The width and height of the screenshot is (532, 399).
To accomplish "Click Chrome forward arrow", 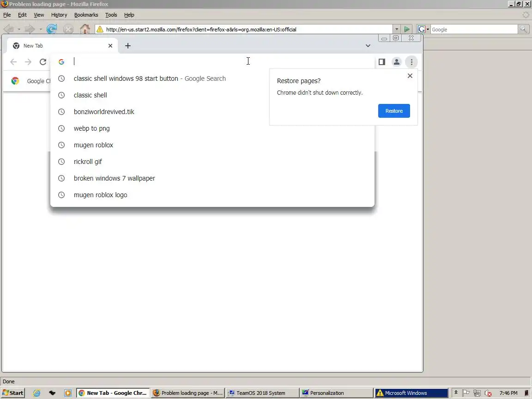I will [28, 62].
